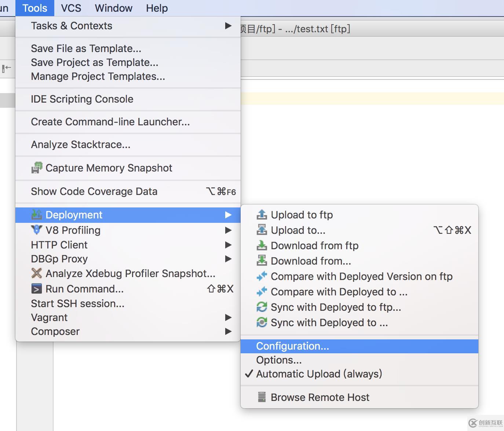The image size is (504, 431).
Task: Expand the Composer submenu arrow
Action: pos(228,331)
